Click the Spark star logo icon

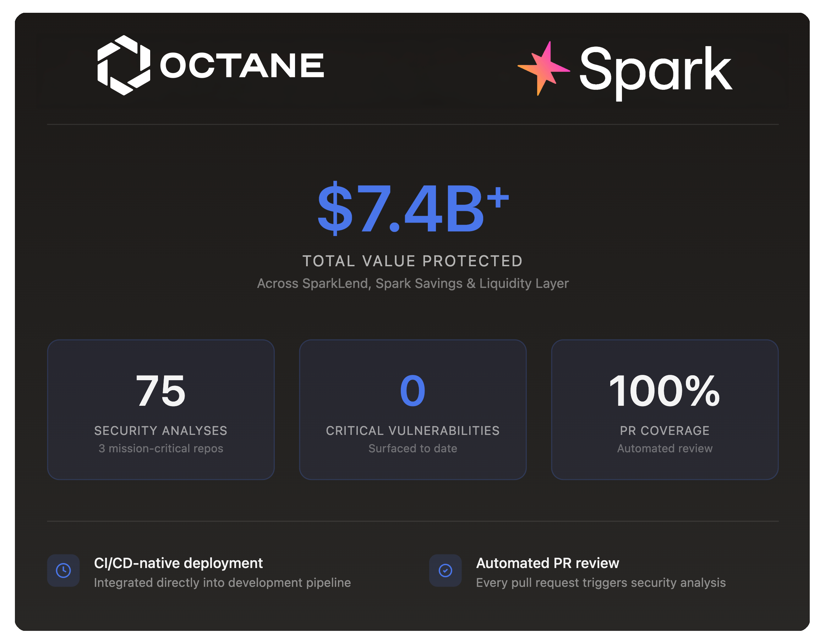tap(543, 69)
